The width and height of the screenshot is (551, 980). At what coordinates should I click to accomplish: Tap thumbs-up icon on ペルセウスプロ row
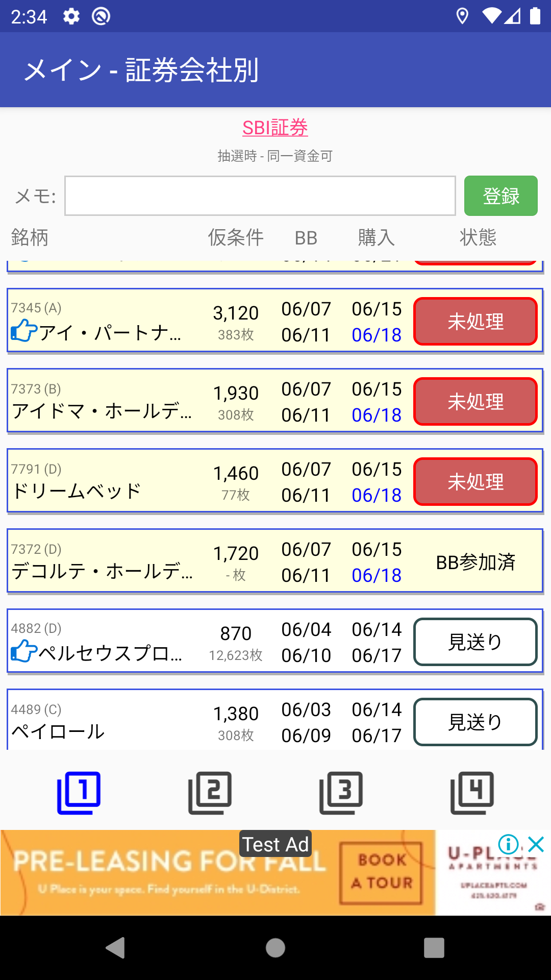coord(24,652)
